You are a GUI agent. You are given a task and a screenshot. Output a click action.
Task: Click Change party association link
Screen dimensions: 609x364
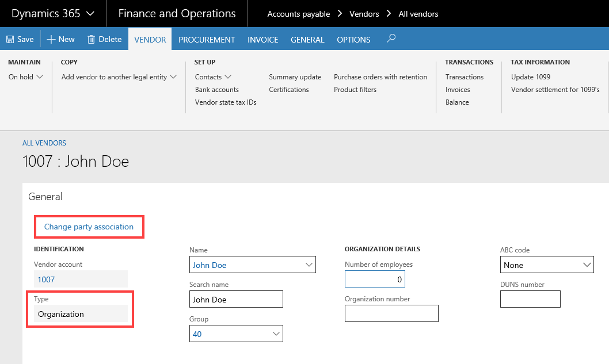[x=89, y=227]
